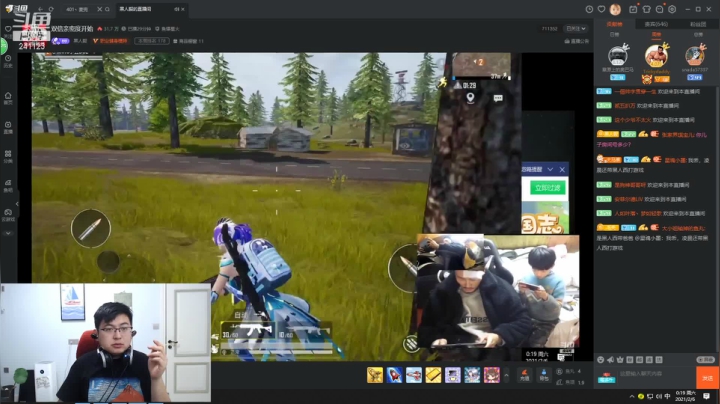This screenshot has height=404, width=720.
Task: Show hidden system tray icons
Action: pos(631,396)
